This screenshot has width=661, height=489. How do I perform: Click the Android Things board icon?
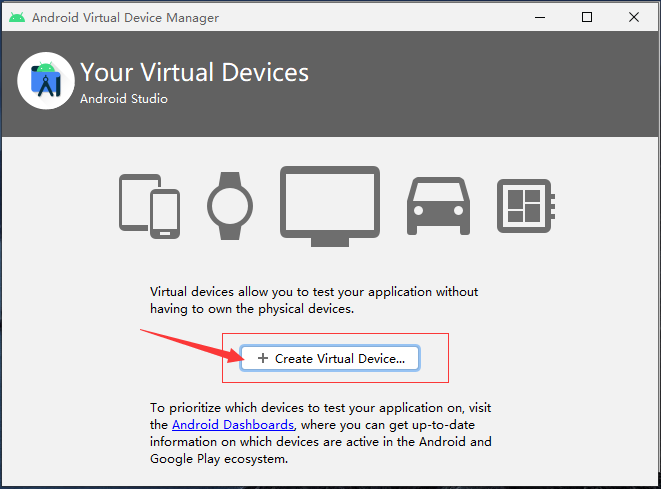tap(526, 206)
